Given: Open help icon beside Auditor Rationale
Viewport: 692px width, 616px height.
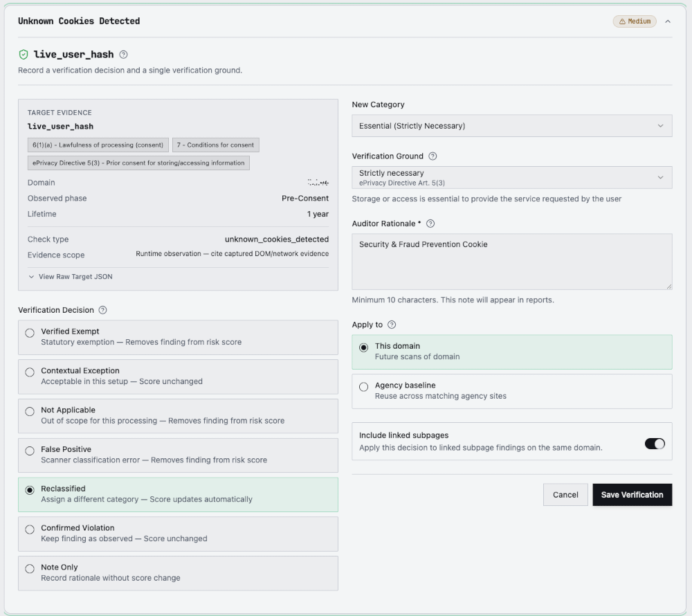Looking at the screenshot, I should click(430, 224).
